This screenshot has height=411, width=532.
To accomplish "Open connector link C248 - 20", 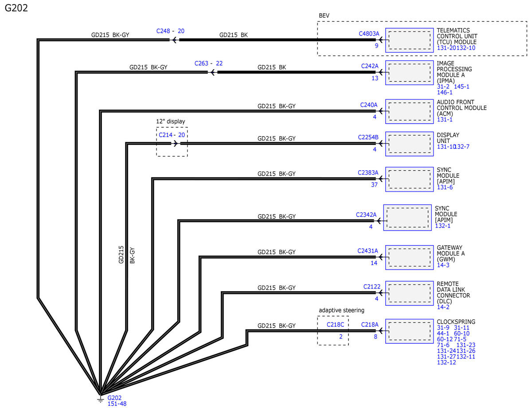I will [x=171, y=31].
